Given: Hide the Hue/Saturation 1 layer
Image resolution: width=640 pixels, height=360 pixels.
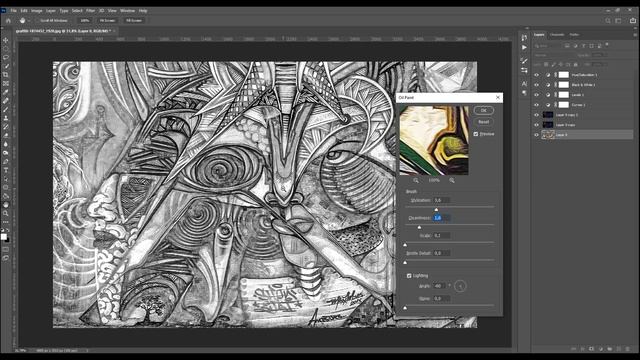Looking at the screenshot, I should (x=537, y=75).
